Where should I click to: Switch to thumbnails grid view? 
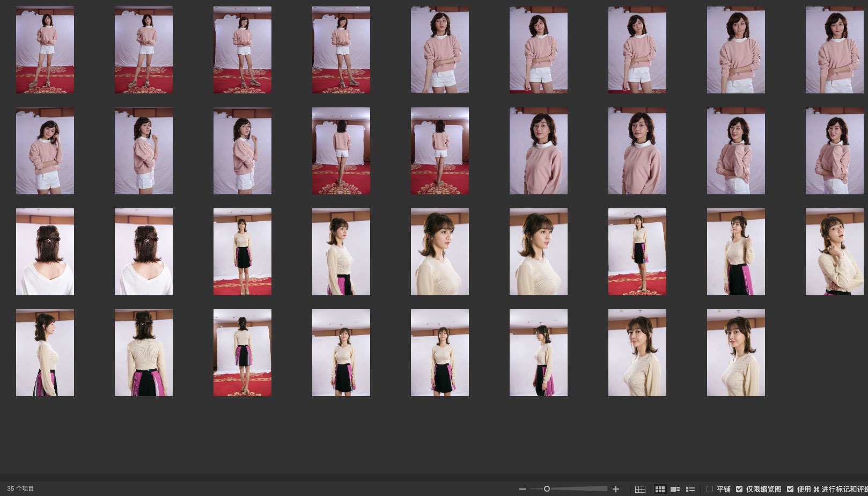[x=660, y=489]
